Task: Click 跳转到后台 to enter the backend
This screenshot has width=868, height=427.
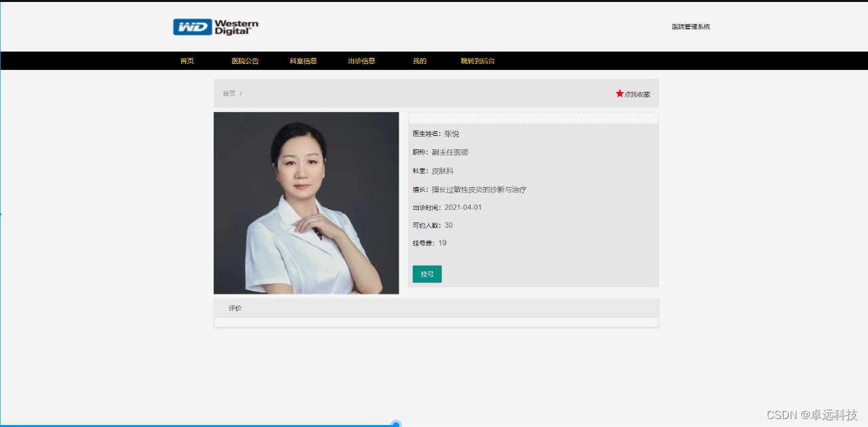Action: point(477,61)
